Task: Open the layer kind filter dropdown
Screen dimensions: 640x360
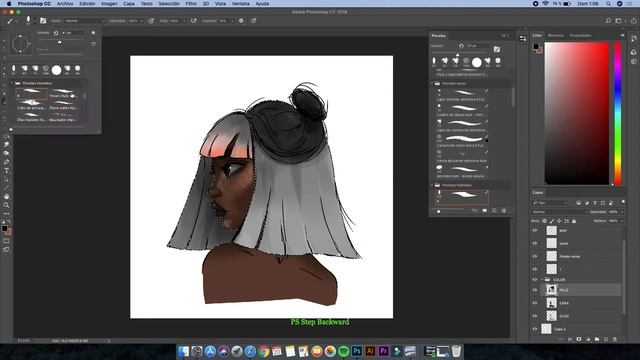Action: (550, 203)
